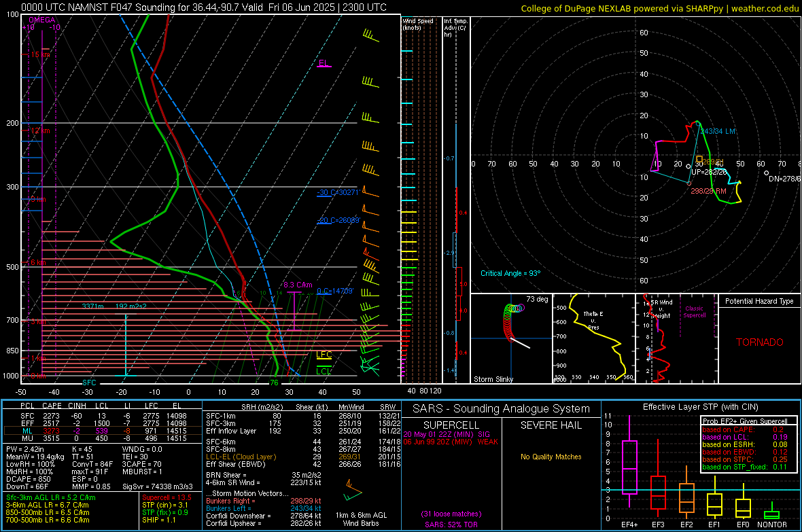Click the 'SR Wind v. Height' plot label
Viewport: 802px width, 532px height.
pyautogui.click(x=662, y=309)
